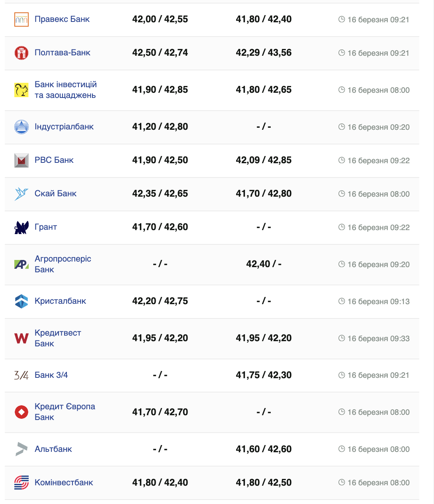Screen dimensions: 434x504
Task: Click the Скай Банк bird logo
Action: click(22, 194)
